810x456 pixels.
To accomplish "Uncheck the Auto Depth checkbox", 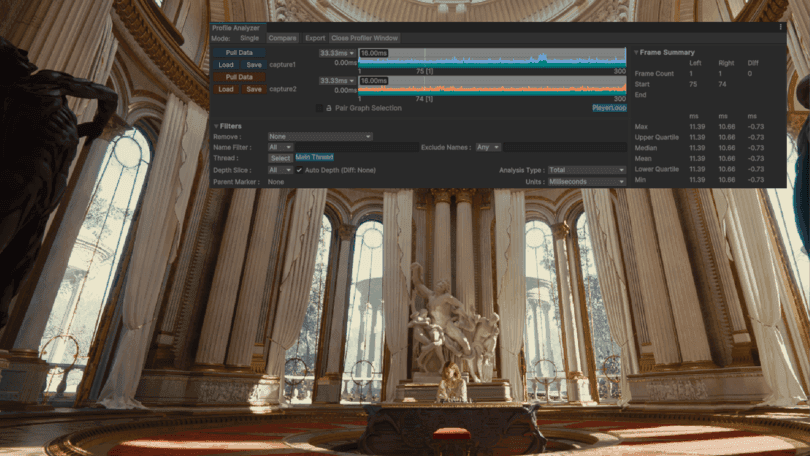I will [299, 170].
